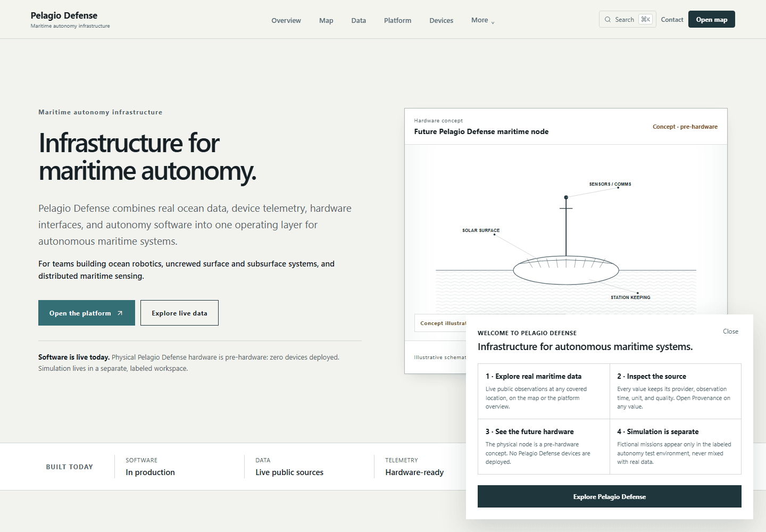Click the Pelagio Defense logo text
This screenshot has height=532, width=766.
64,15
